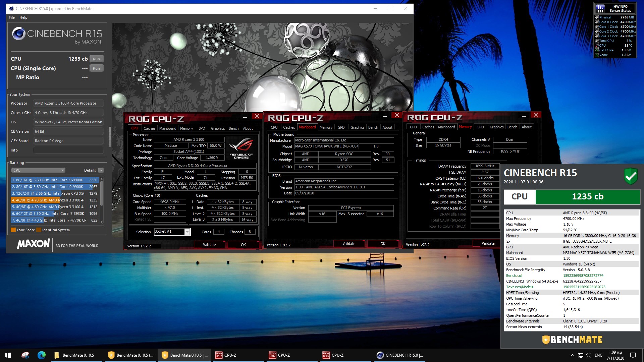This screenshot has height=362, width=644.
Task: Click the Identical System color swatch
Action: tap(39, 230)
